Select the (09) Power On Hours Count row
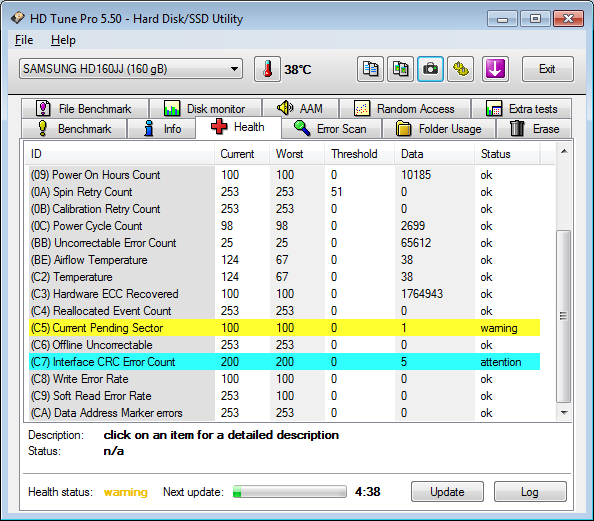 [284, 175]
